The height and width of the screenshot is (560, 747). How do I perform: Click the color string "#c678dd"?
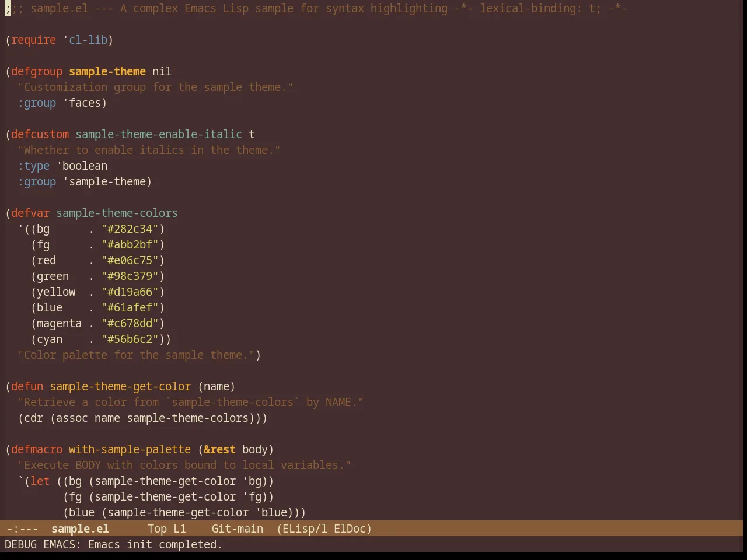130,323
